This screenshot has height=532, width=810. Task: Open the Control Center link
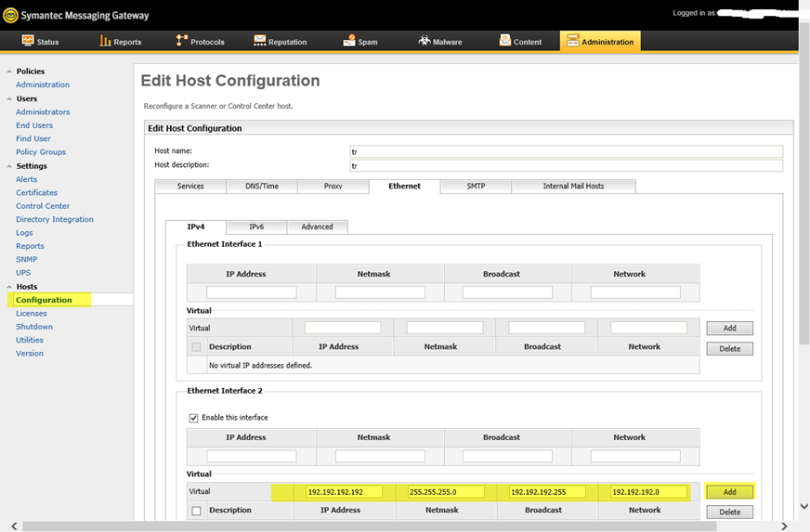click(43, 206)
